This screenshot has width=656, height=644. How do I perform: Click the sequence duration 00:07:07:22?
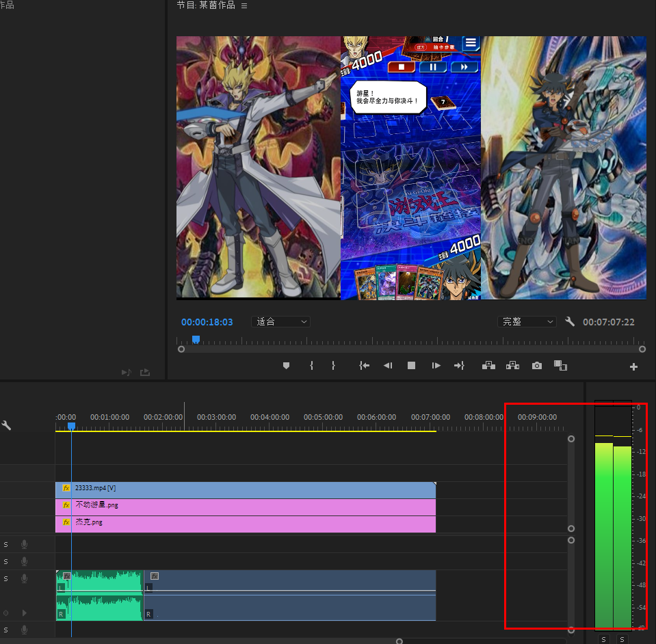[609, 322]
